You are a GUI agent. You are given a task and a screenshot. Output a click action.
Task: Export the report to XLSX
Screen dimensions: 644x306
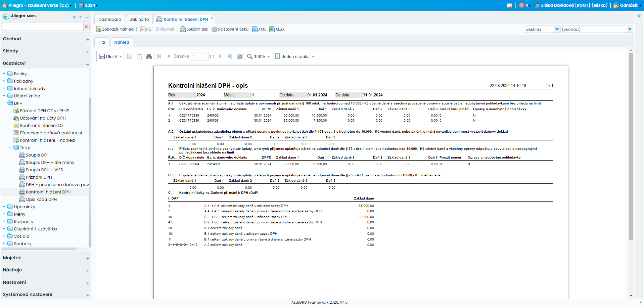click(277, 29)
